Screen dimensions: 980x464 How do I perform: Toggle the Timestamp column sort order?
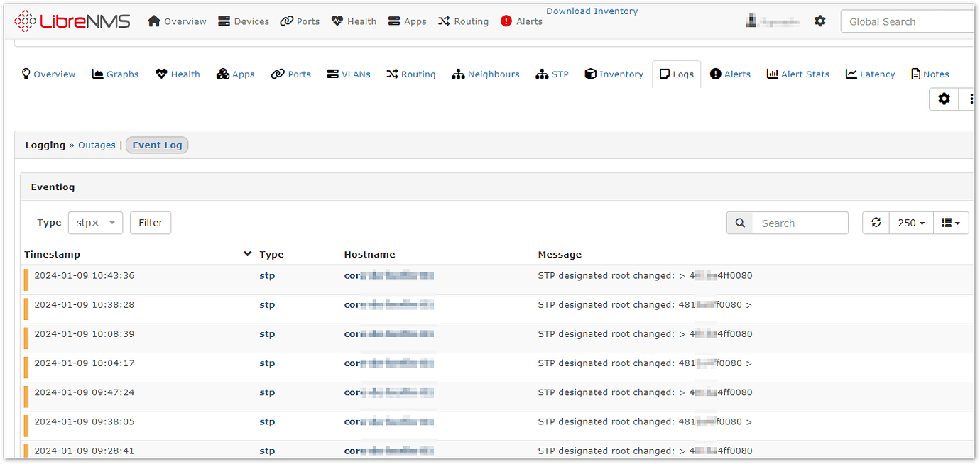point(247,253)
